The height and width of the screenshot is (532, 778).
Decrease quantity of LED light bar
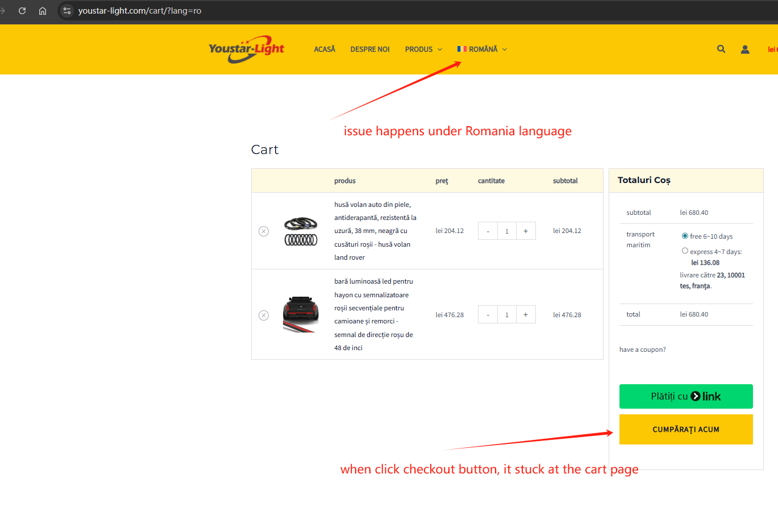point(488,314)
